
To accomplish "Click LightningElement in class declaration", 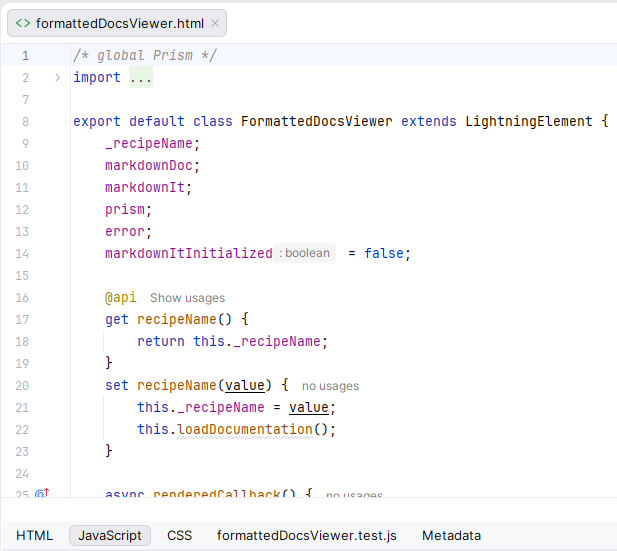I will tap(528, 121).
